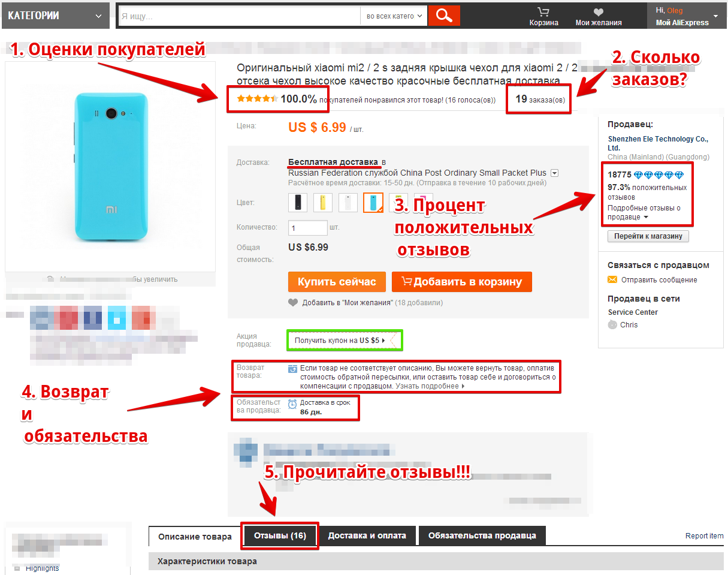Viewport: 728px width, 575px height.
Task: Click the Купить сейчас button
Action: [336, 282]
